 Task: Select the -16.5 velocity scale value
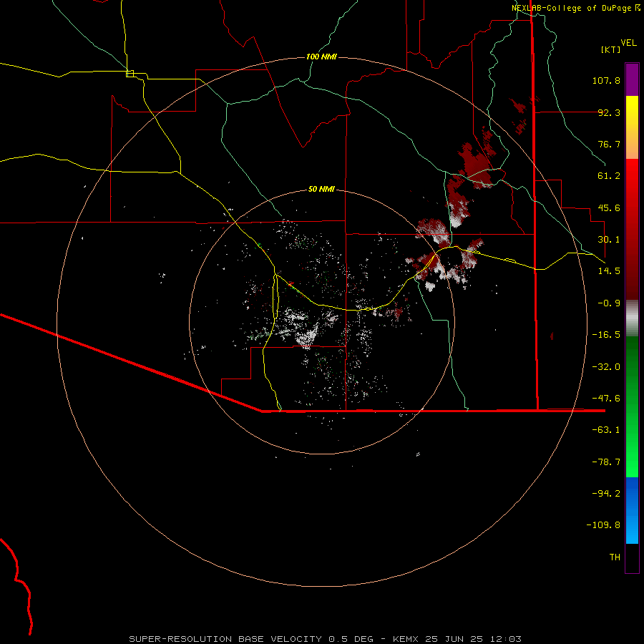coord(606,335)
